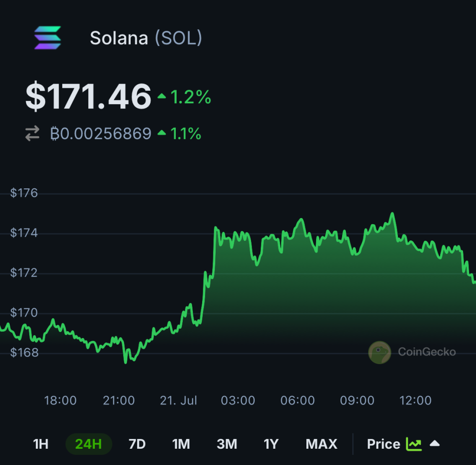Click the CoinGecko watermark text
The width and height of the screenshot is (476, 465).
[x=427, y=352]
